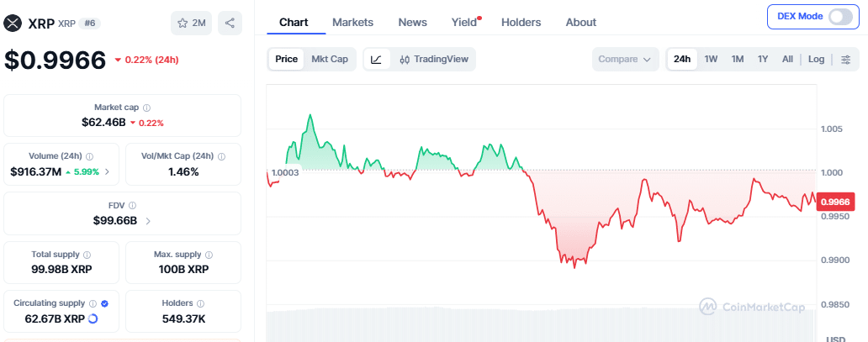Click circulating supply value 62.67B XRP
Image resolution: width=868 pixels, height=342 pixels.
point(55,318)
